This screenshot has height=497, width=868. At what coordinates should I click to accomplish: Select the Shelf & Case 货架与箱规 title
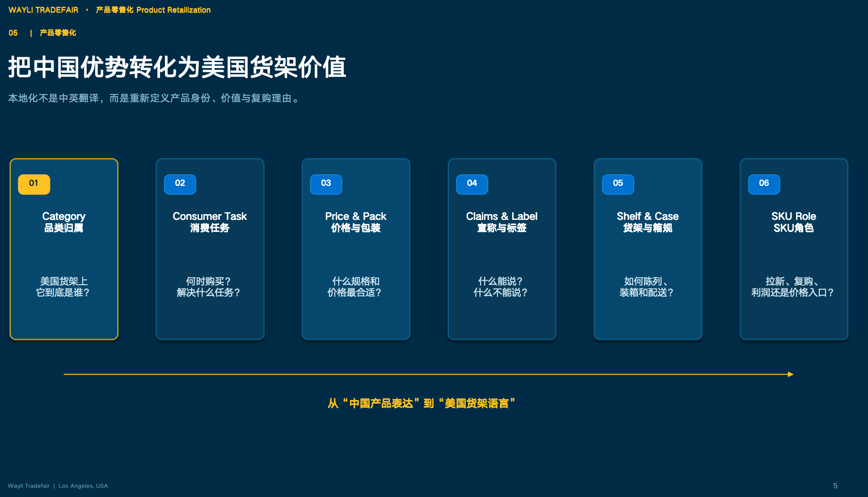648,222
